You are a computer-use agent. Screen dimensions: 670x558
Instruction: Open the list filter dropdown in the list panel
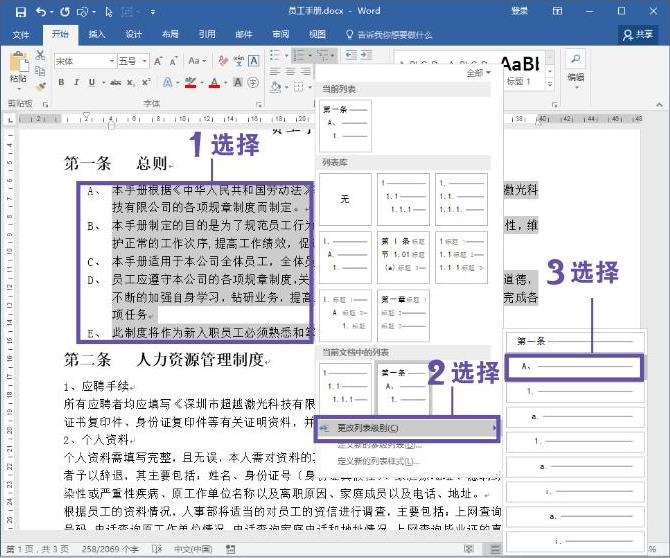click(478, 73)
